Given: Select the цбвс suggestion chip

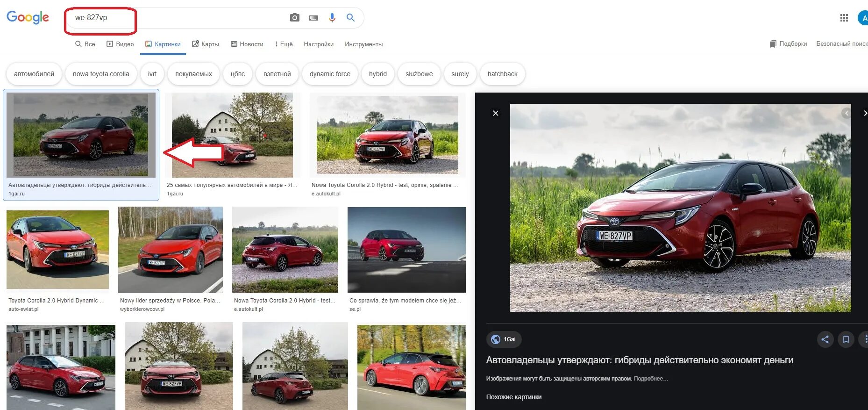Looking at the screenshot, I should [238, 74].
